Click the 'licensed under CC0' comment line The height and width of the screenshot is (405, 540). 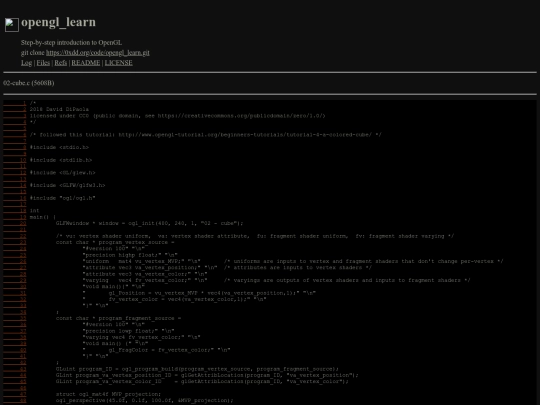pos(177,116)
